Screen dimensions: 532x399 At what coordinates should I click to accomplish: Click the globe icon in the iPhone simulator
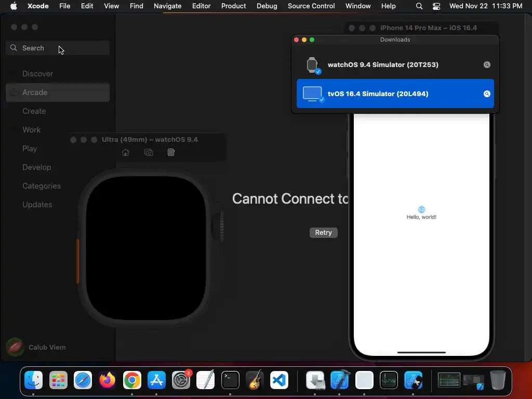(421, 209)
